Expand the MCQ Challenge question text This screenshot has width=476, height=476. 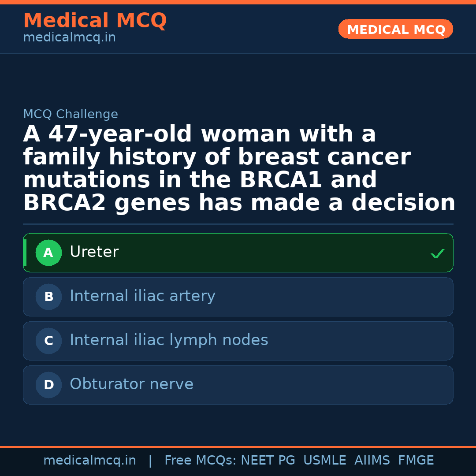click(x=238, y=168)
